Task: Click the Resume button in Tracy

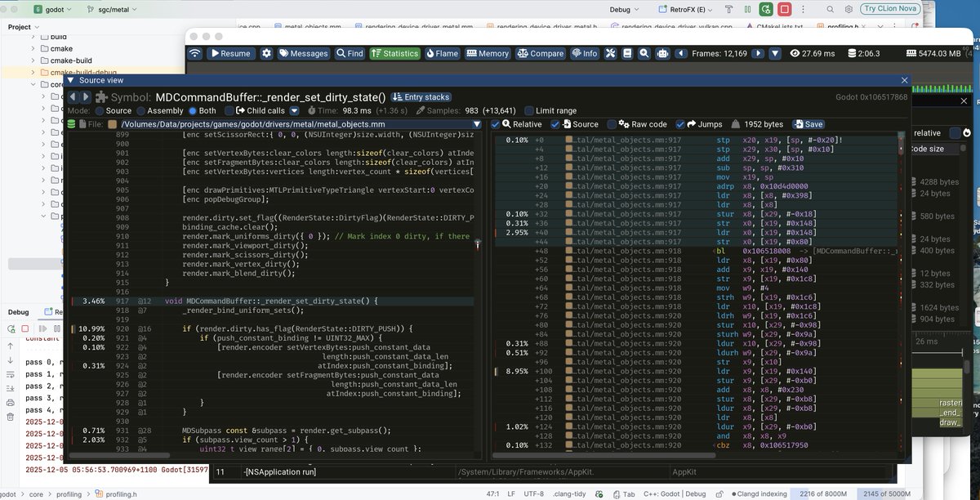Action: click(x=229, y=53)
